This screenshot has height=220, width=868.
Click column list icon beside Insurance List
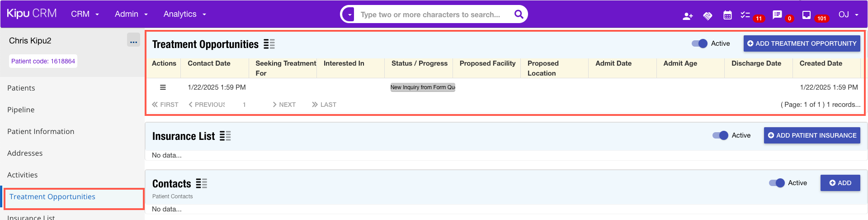(x=225, y=136)
